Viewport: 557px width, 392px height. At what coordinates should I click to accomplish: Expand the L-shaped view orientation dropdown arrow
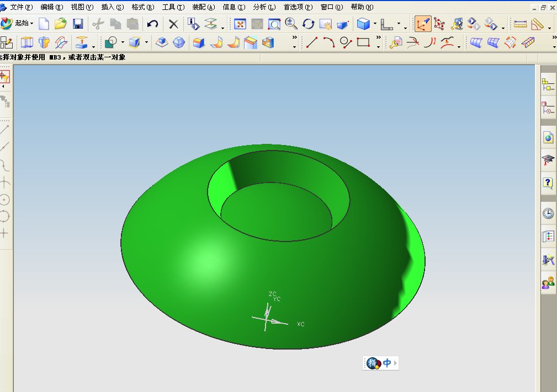(399, 24)
